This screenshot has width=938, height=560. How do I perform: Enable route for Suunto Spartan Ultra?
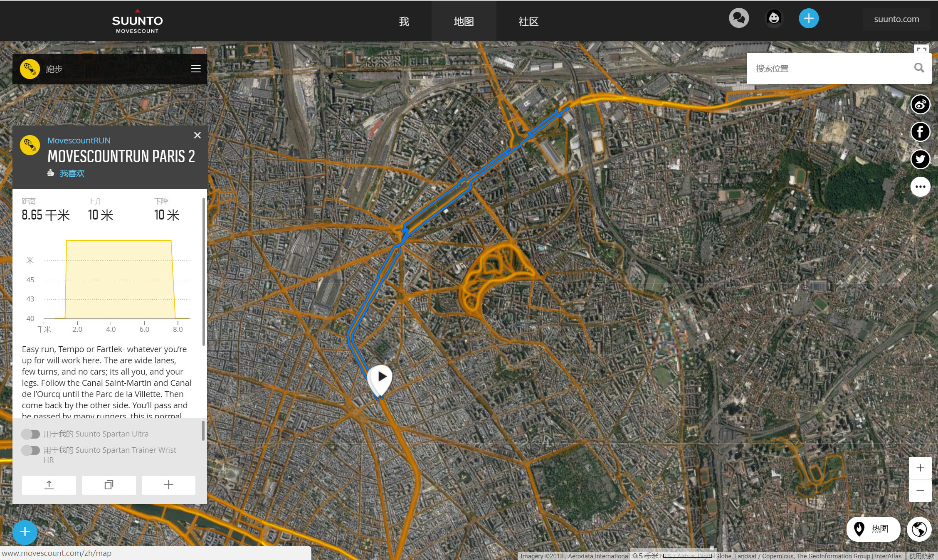(x=30, y=434)
